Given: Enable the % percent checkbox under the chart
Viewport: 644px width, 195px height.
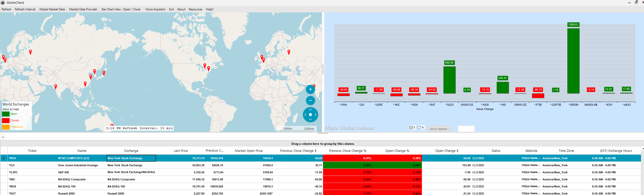Looking at the screenshot, I should coord(419,128).
